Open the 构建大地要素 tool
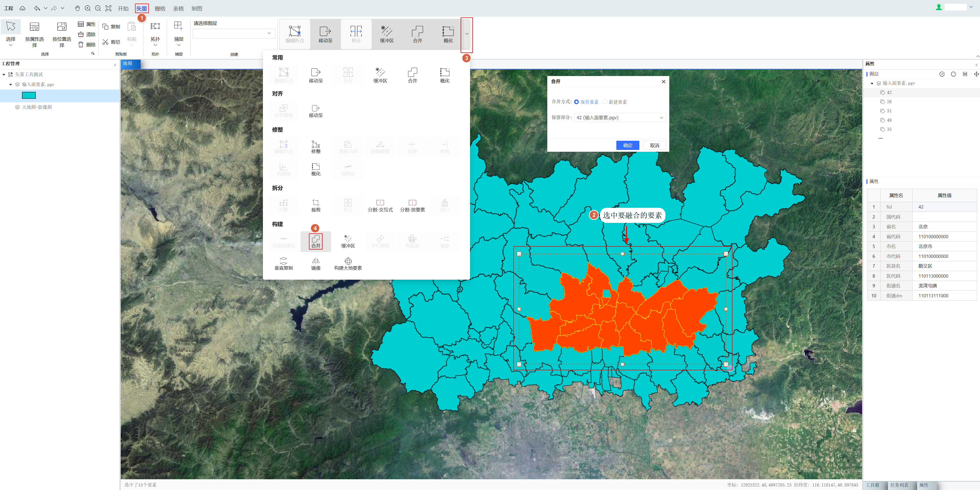Image resolution: width=980 pixels, height=490 pixels. (x=348, y=263)
